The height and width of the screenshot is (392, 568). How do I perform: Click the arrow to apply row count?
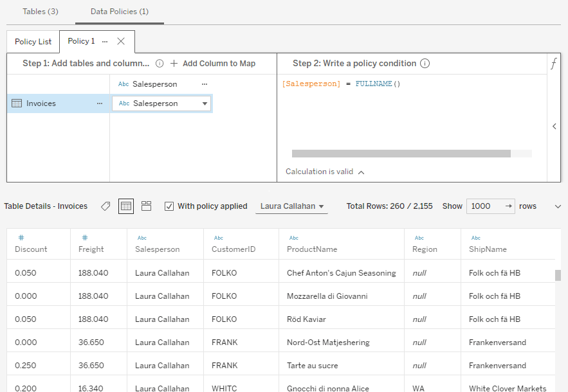[509, 206]
